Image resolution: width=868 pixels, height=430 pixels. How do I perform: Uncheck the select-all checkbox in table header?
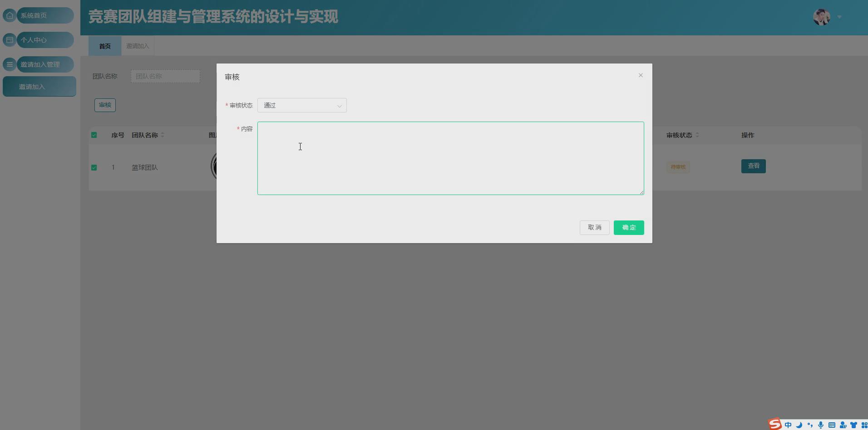tap(94, 135)
